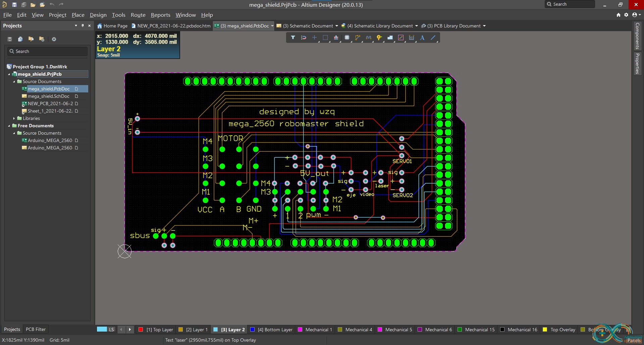The height and width of the screenshot is (345, 644).
Task: Collapse Source Documents under Free Documents
Action: [14, 133]
